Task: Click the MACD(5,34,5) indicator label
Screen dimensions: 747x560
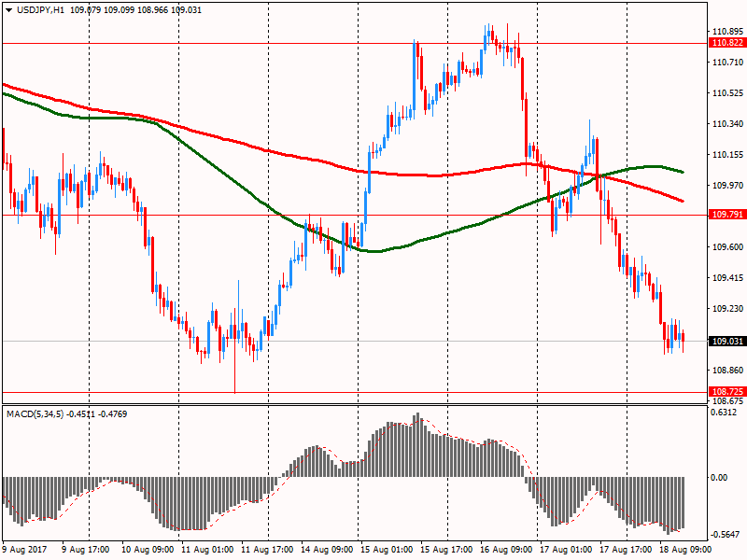Action: [35, 414]
